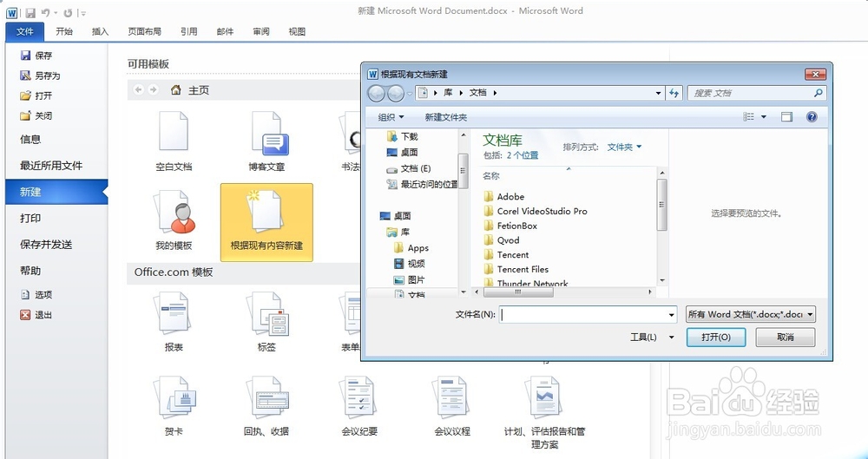Viewport: 868px width, 459px height.
Task: Open 选项 (Options) in the sidebar
Action: click(36, 294)
